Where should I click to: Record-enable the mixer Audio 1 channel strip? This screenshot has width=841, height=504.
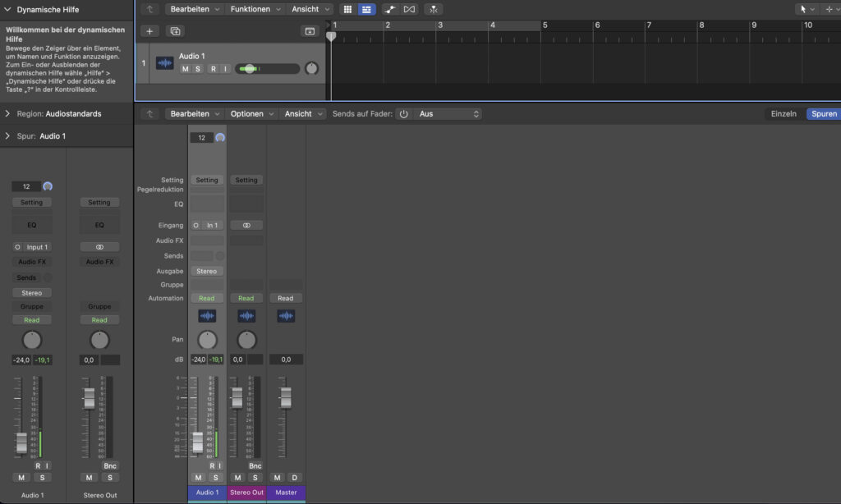click(x=213, y=466)
